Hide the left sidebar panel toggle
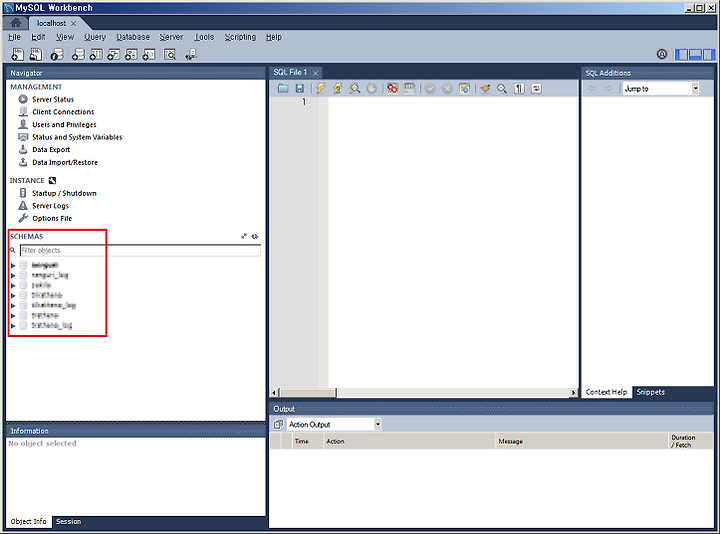720x534 pixels. [x=682, y=55]
